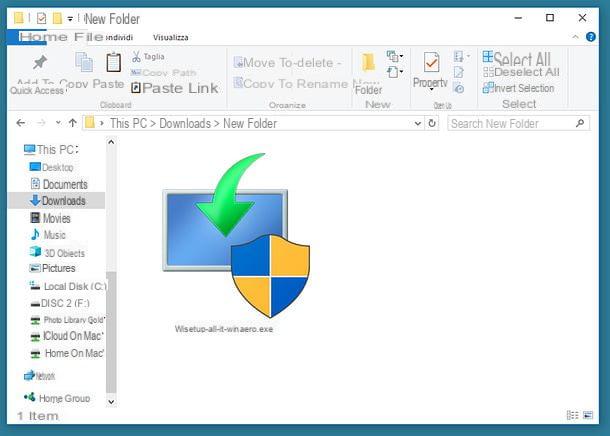Screen dimensions: 610x436
Task: Click the sidebar scroll down arrow
Action: [111, 402]
